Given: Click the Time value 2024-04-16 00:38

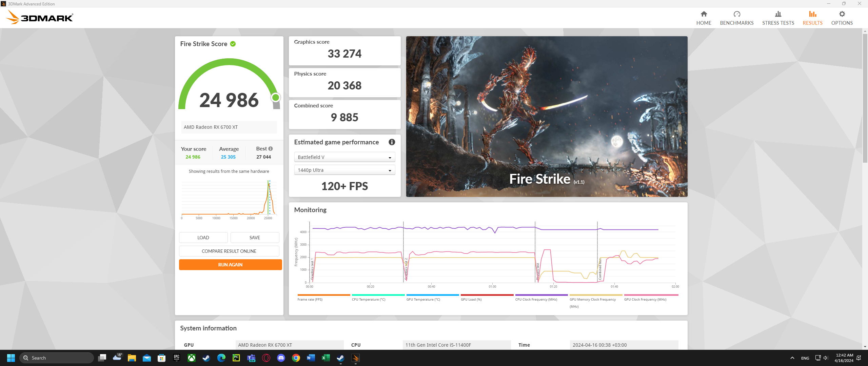Looking at the screenshot, I should pos(624,345).
